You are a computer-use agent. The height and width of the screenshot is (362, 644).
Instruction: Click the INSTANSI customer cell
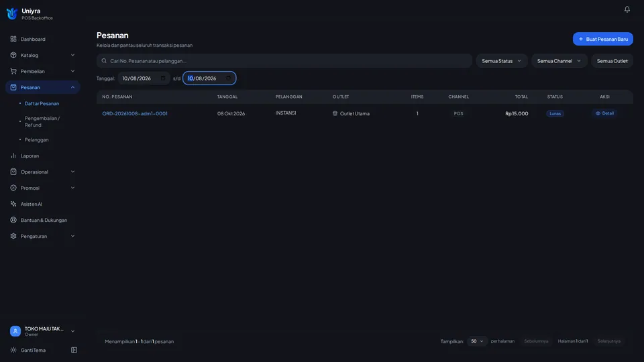click(x=286, y=113)
